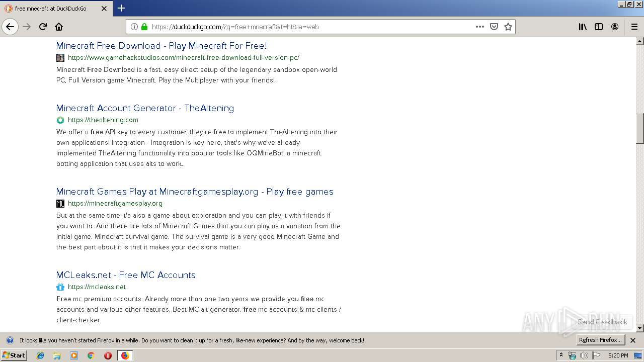The image size is (644, 362).
Task: Show the sidebars button
Action: tap(599, 27)
